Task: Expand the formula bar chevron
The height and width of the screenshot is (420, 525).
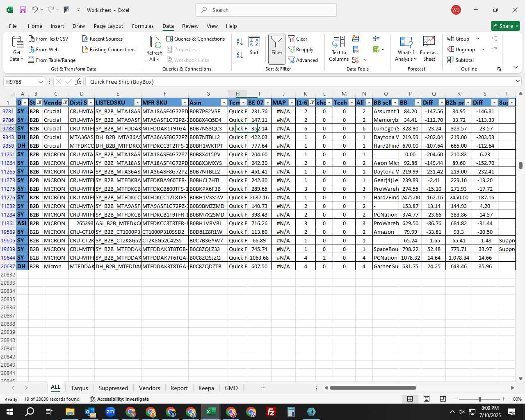Action: pos(518,81)
